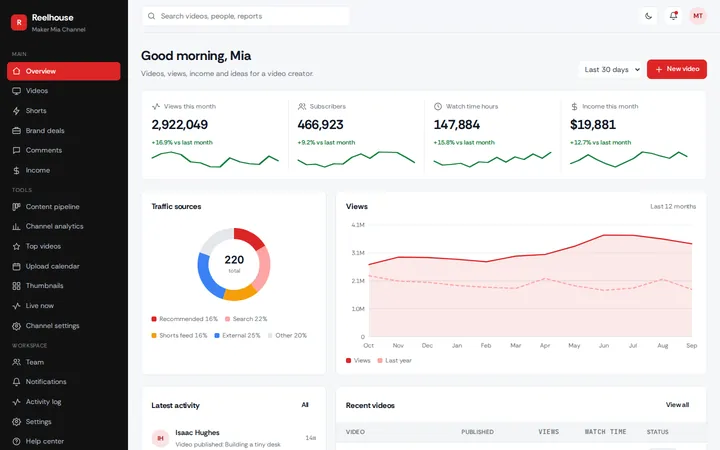This screenshot has height=450, width=720.
Task: Click the Channel analytics bar chart icon
Action: click(17, 226)
